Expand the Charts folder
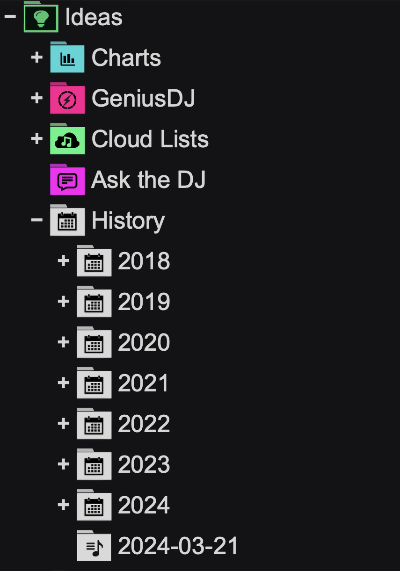 [37, 57]
